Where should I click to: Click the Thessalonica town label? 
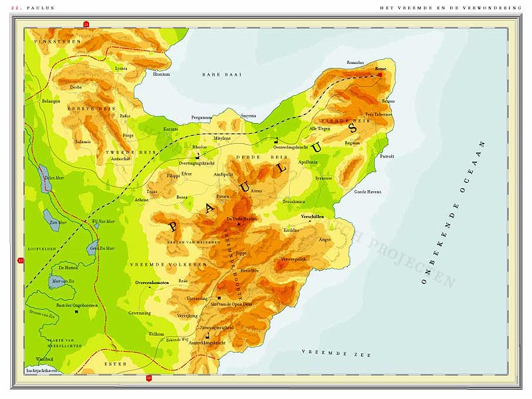point(295,200)
